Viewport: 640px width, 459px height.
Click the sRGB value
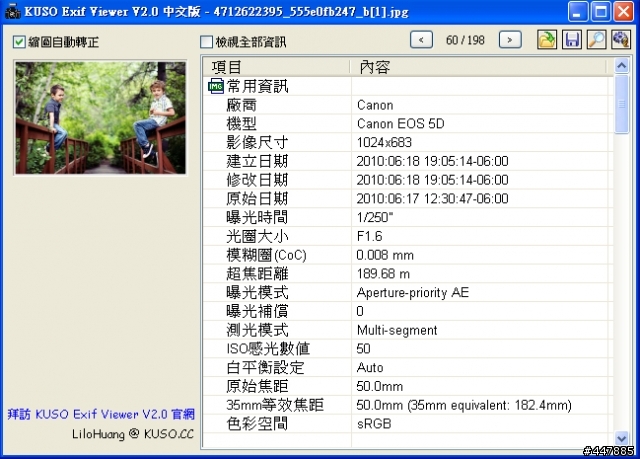(x=374, y=424)
